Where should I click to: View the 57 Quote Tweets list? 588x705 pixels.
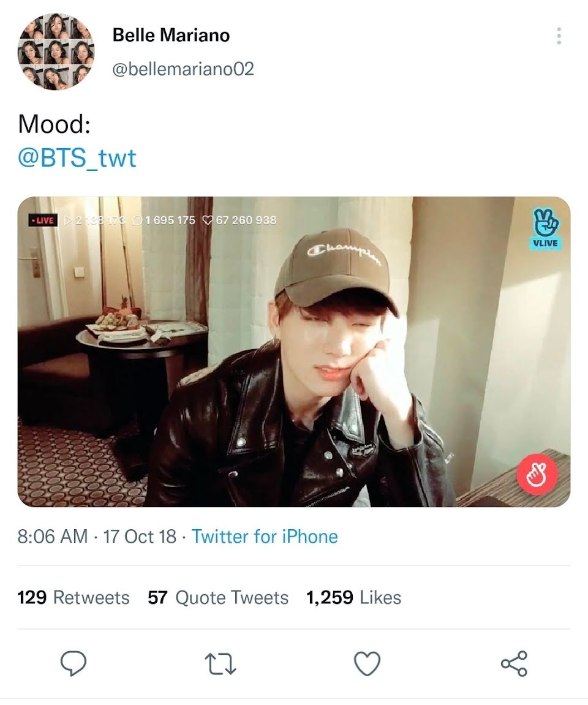(218, 597)
